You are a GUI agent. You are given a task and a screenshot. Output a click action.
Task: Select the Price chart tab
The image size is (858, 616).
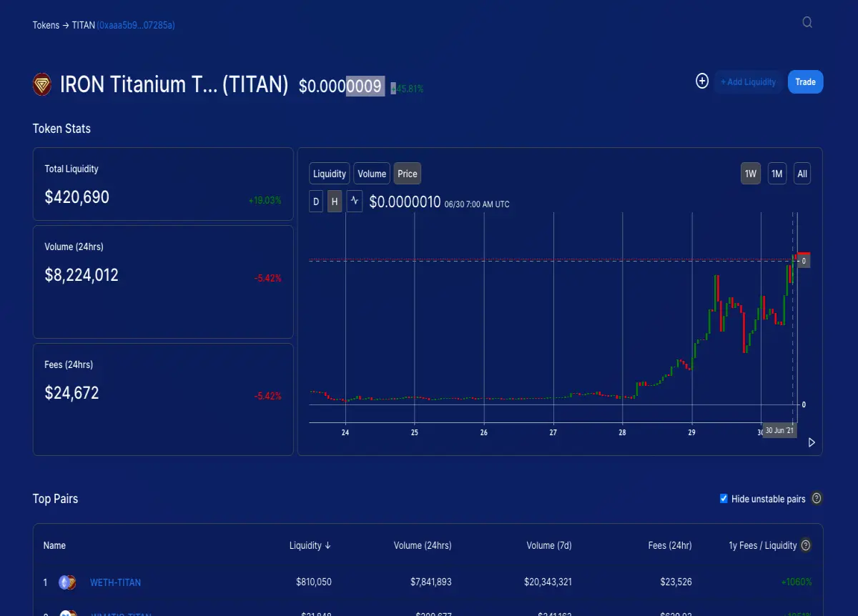click(x=408, y=174)
